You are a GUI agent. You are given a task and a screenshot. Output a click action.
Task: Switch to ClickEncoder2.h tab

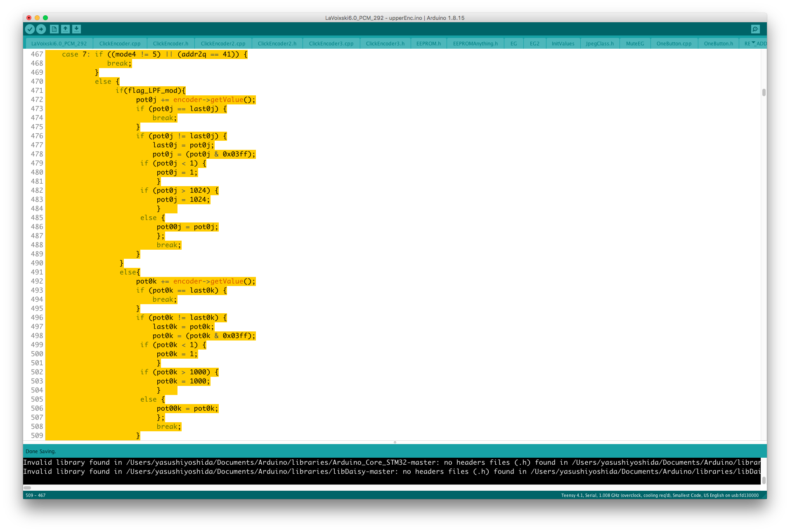coord(277,43)
